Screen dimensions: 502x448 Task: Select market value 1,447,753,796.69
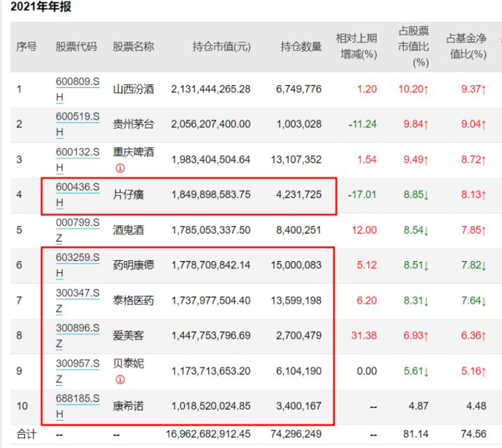(211, 336)
